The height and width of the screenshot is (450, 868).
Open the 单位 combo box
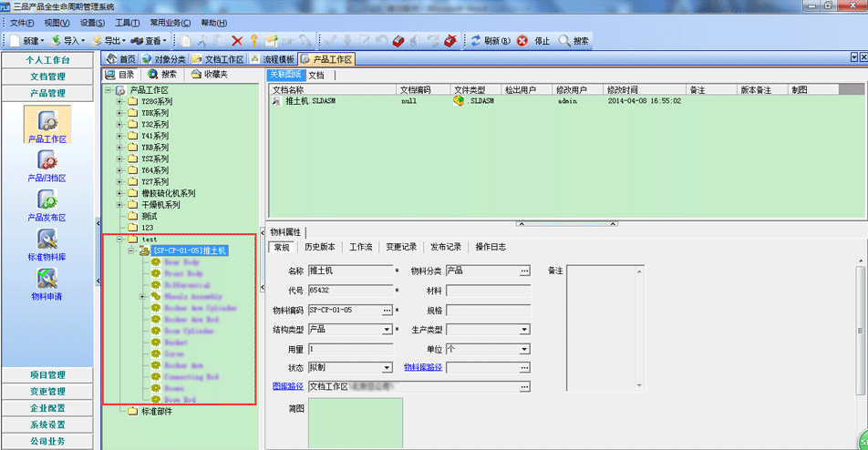coord(524,349)
